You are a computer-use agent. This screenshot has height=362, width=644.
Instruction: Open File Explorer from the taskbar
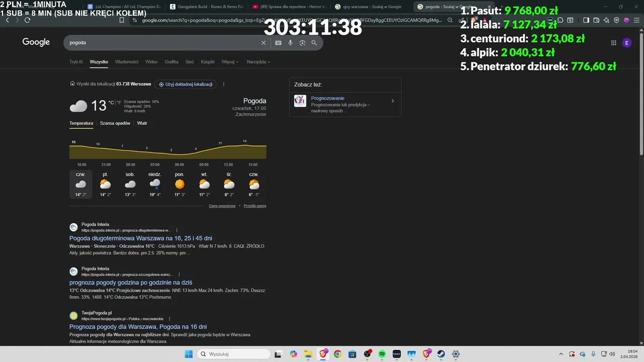click(x=308, y=354)
